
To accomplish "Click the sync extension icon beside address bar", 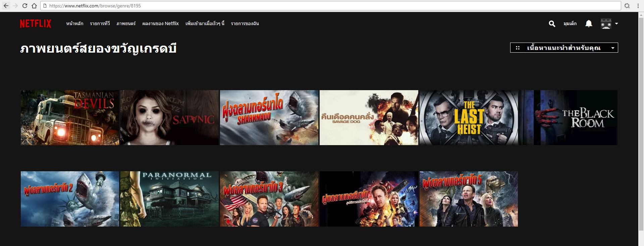I will [x=627, y=6].
